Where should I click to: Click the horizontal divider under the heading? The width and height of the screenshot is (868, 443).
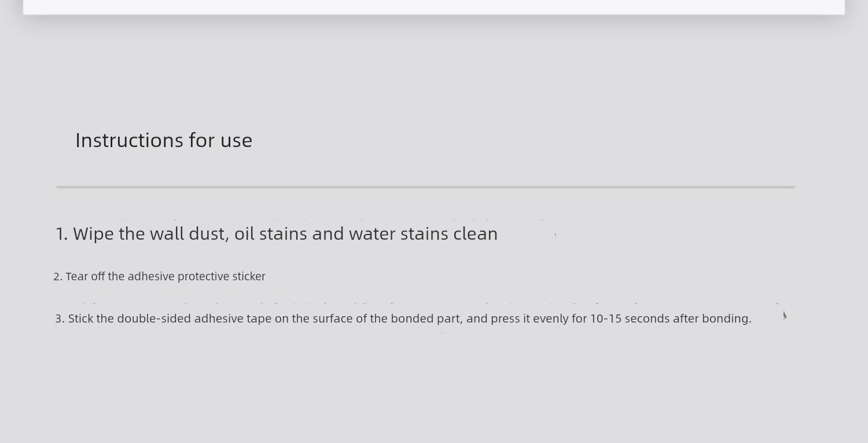click(x=426, y=187)
